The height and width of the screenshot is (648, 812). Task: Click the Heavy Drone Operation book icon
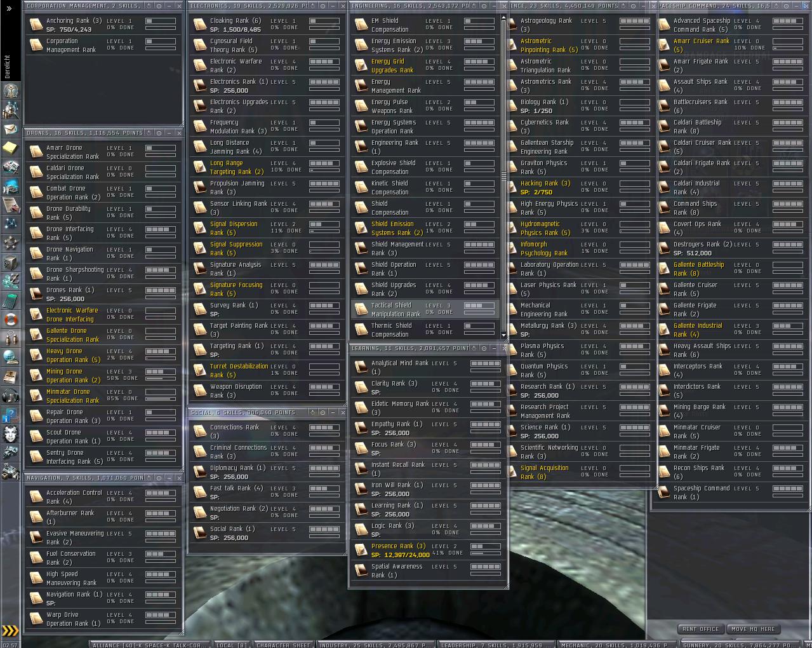pos(37,355)
